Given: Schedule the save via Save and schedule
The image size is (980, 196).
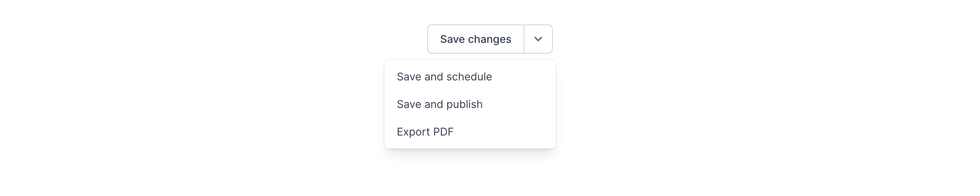Looking at the screenshot, I should pos(444,77).
